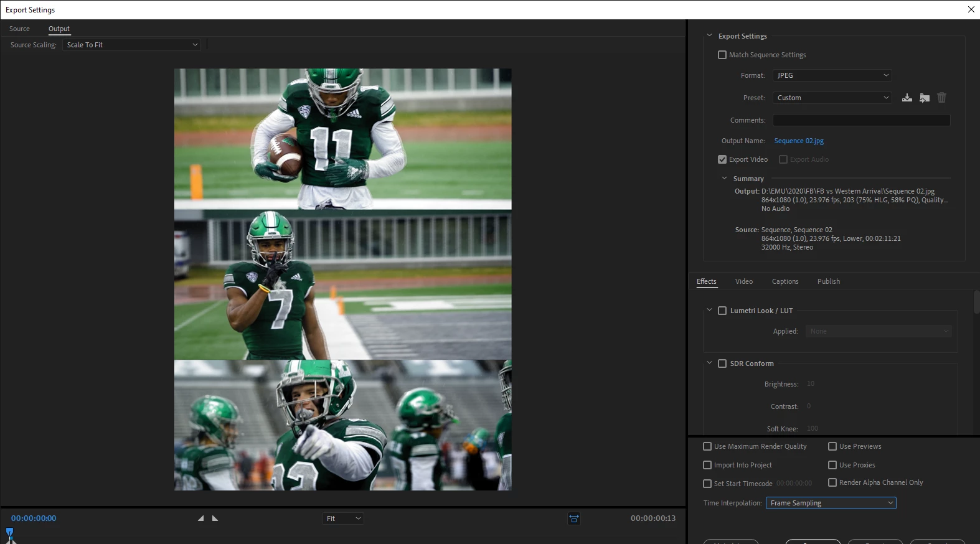Click the Import Presets icon
Screen dimensions: 980x544
(x=925, y=98)
